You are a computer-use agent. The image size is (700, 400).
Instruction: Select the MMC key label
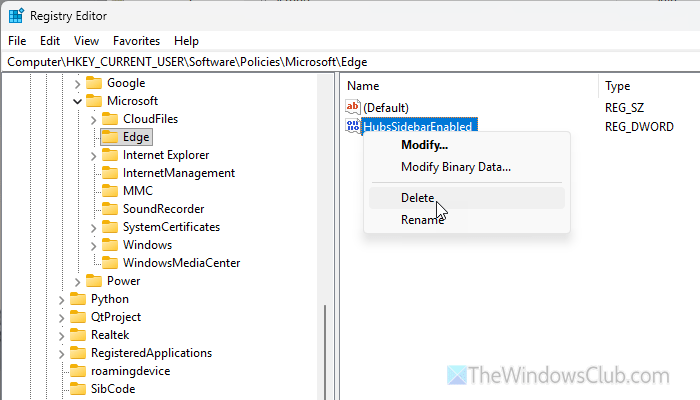point(138,191)
